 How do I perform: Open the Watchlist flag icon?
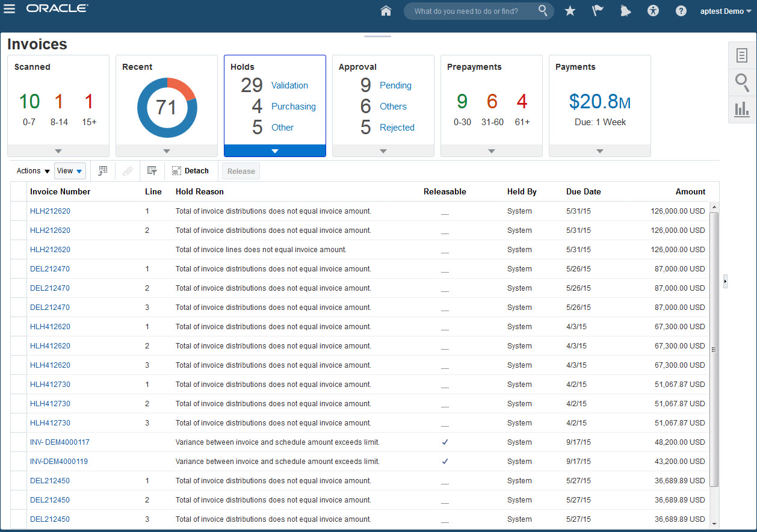click(598, 11)
